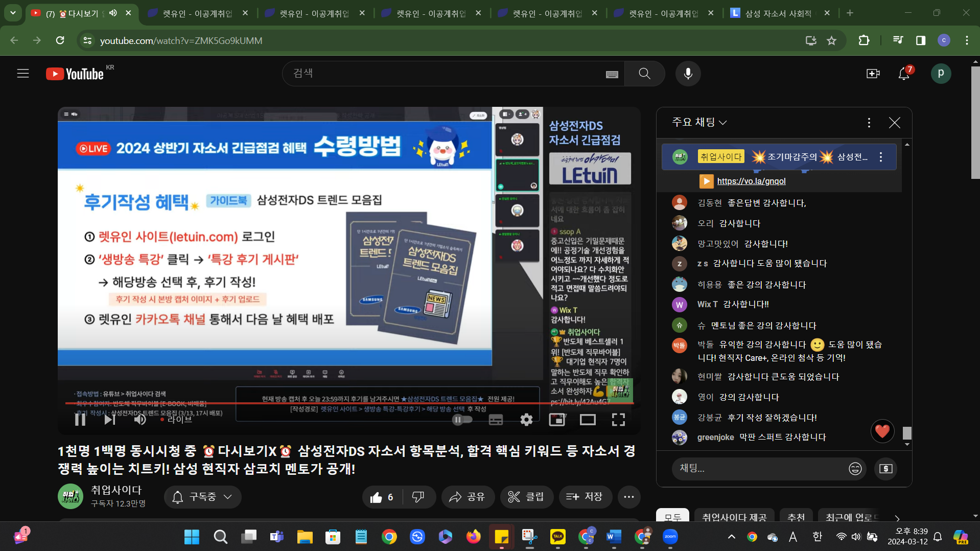Pause the video playback
980x551 pixels.
click(x=80, y=420)
